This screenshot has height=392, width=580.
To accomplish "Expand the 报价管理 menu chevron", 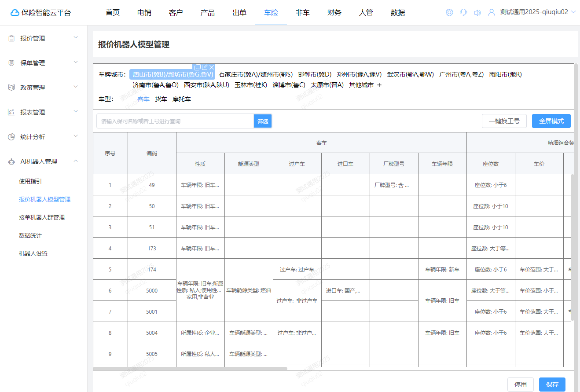I will coord(76,38).
